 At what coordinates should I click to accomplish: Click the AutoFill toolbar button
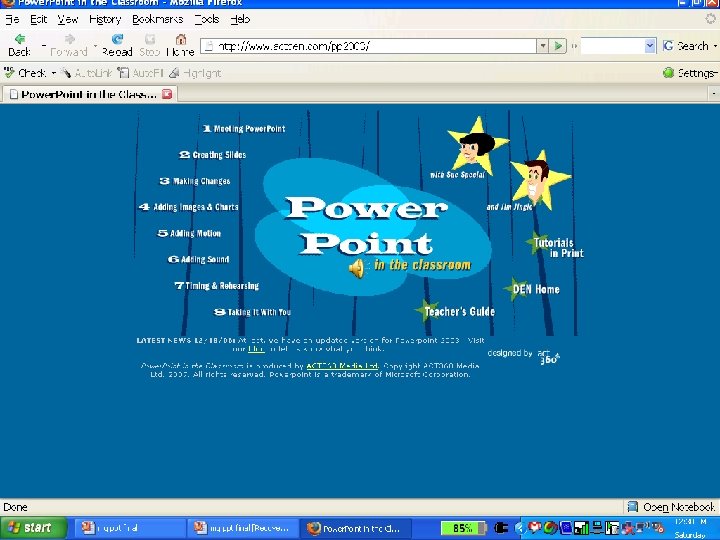tap(141, 73)
